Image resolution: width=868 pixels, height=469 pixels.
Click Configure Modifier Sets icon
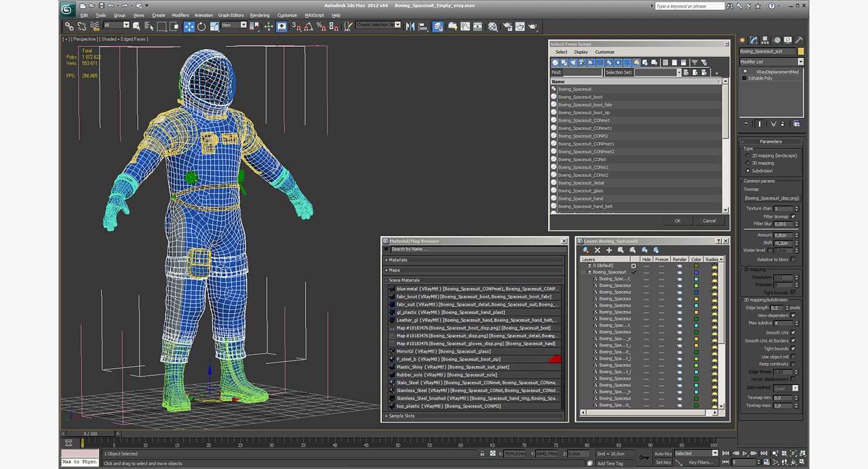[x=796, y=124]
